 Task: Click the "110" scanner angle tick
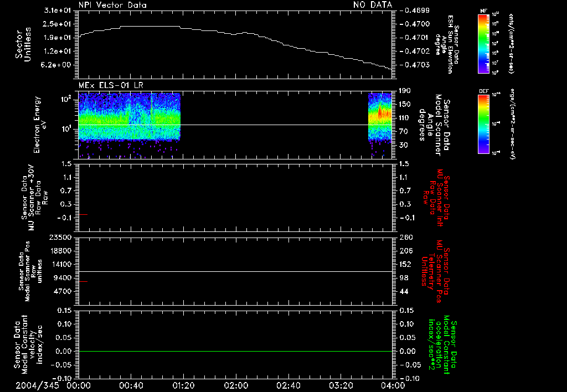[x=405, y=118]
